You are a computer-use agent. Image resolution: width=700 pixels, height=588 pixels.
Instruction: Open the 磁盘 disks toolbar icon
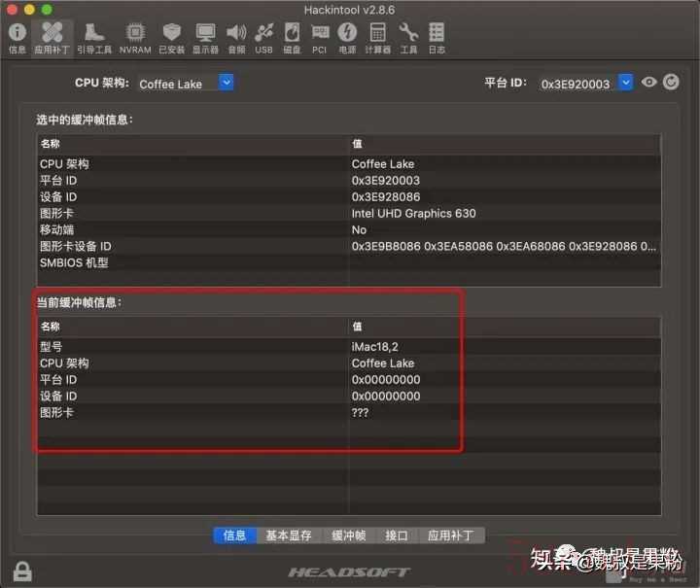click(x=292, y=38)
